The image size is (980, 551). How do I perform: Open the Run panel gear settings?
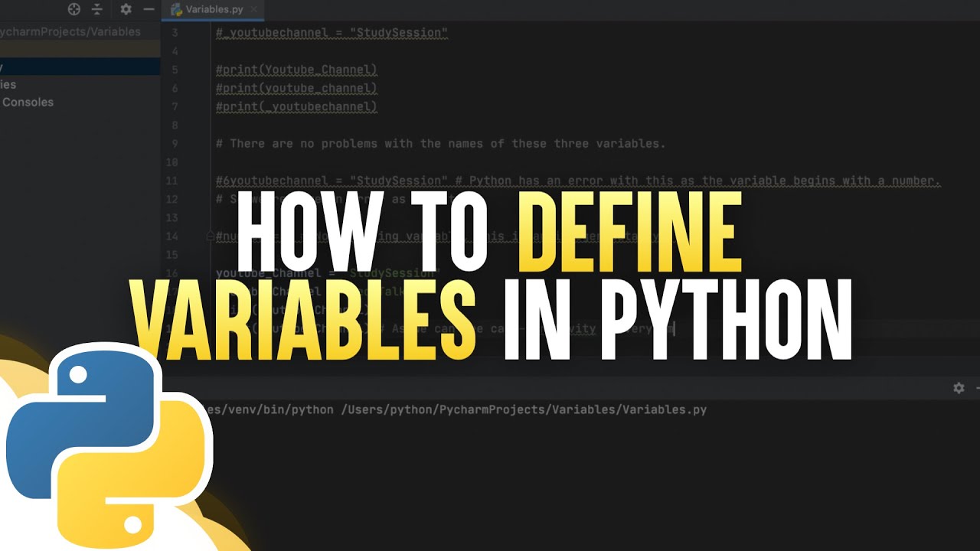click(x=959, y=388)
